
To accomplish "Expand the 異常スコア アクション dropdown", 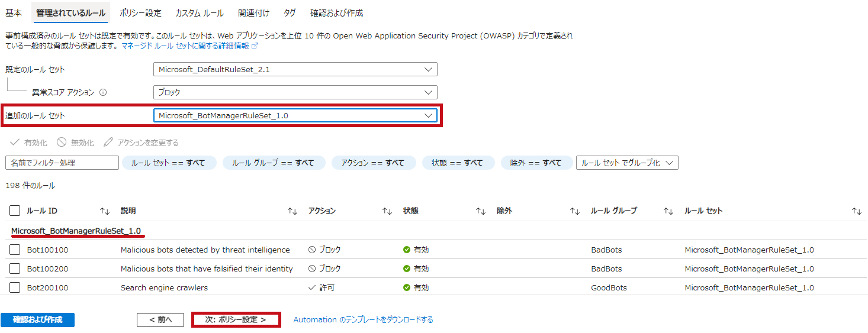I will click(295, 92).
